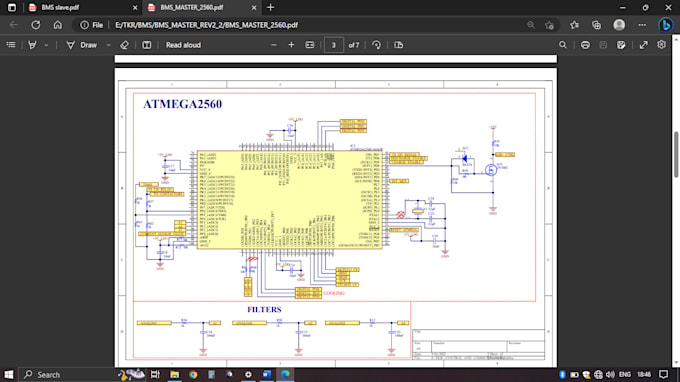The height and width of the screenshot is (382, 680).
Task: Show the PDF table of contents
Action: tap(11, 45)
